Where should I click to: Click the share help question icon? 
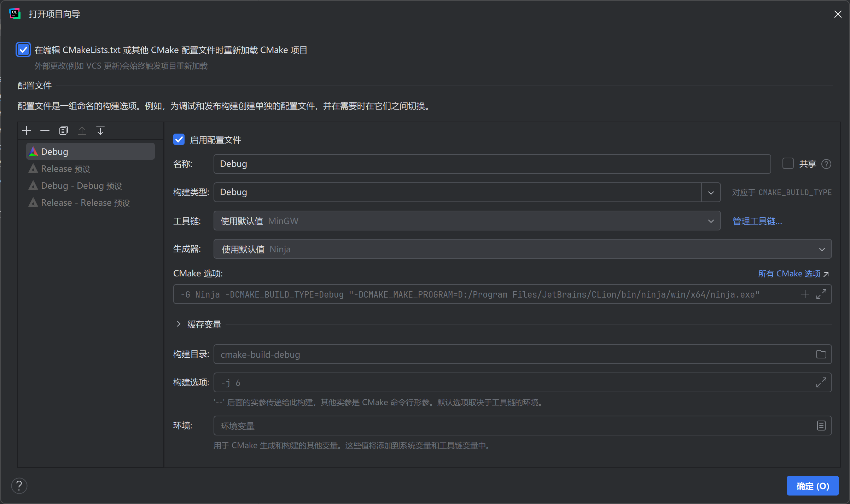pos(826,164)
